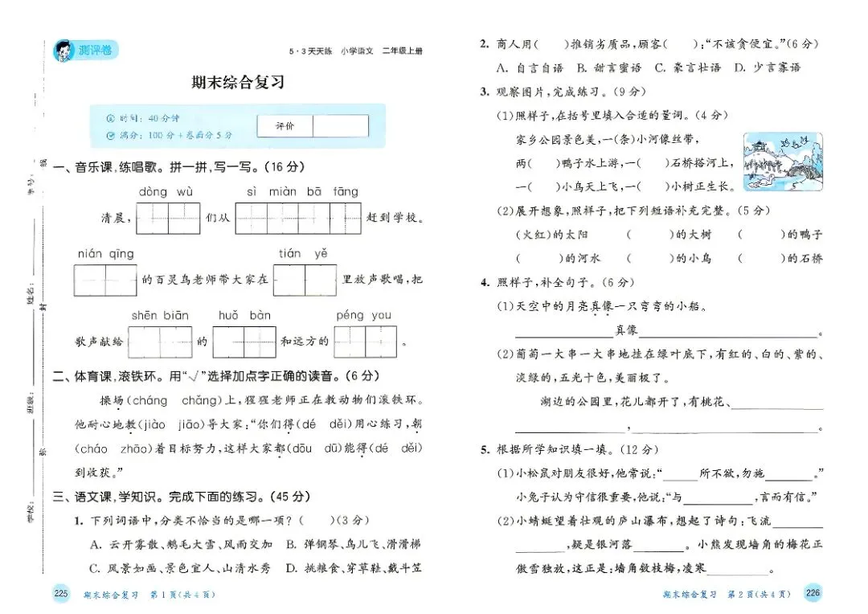Click the header text 二年级上册
This screenshot has width=868, height=614.
(x=402, y=51)
